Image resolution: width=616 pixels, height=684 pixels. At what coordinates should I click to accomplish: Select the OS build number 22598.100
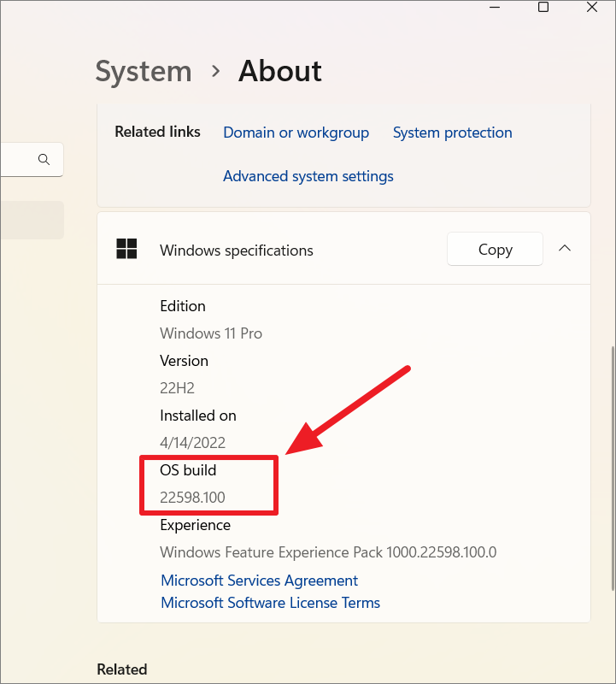point(192,497)
